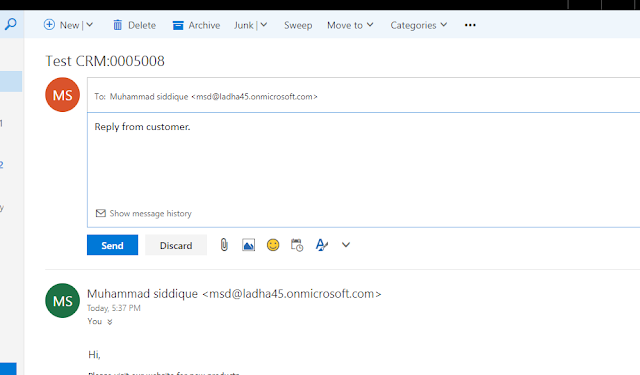Click the envelope icon beside message history
Viewport: 640px width, 375px height.
[x=100, y=213]
